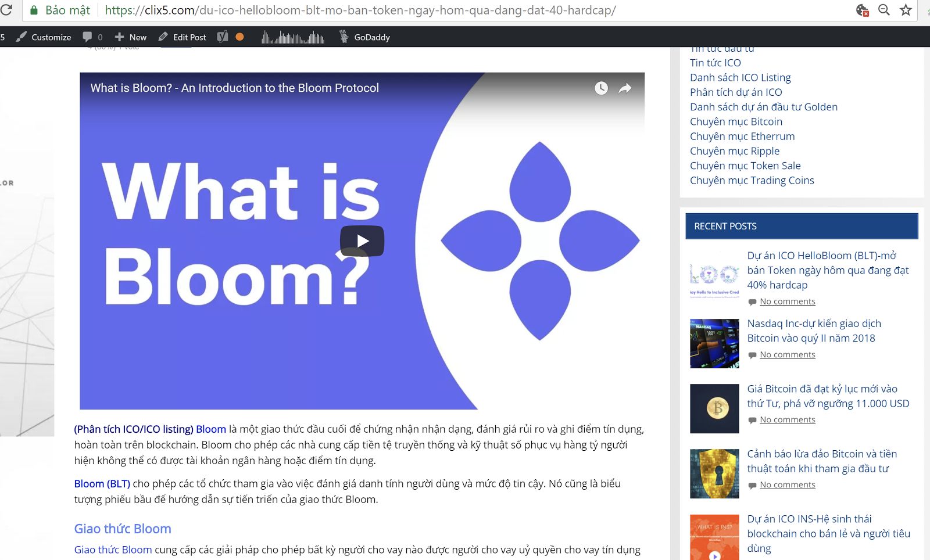Viewport: 930px width, 560px height.
Task: Open Danh sách ICO Listing link
Action: coord(740,77)
